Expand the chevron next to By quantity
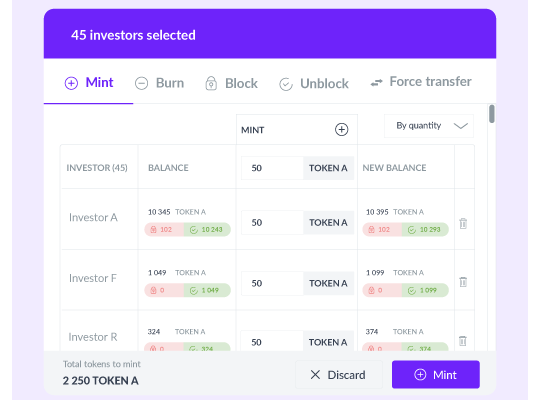 click(460, 126)
